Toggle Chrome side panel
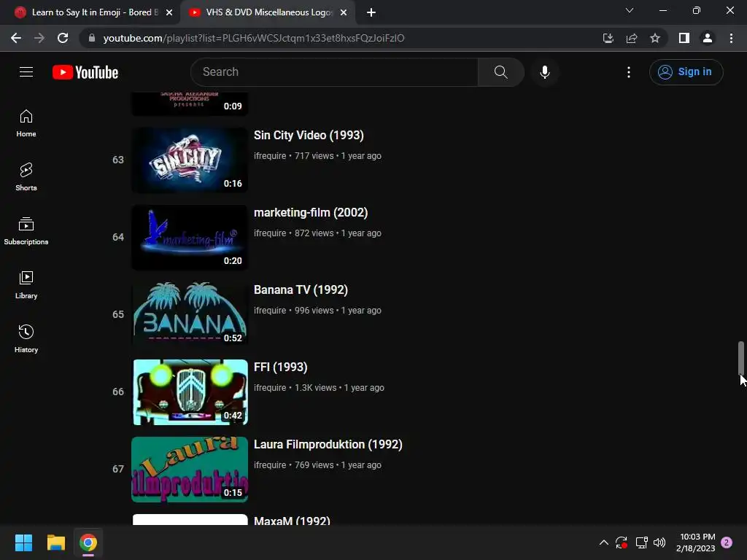The width and height of the screenshot is (747, 560). [684, 38]
